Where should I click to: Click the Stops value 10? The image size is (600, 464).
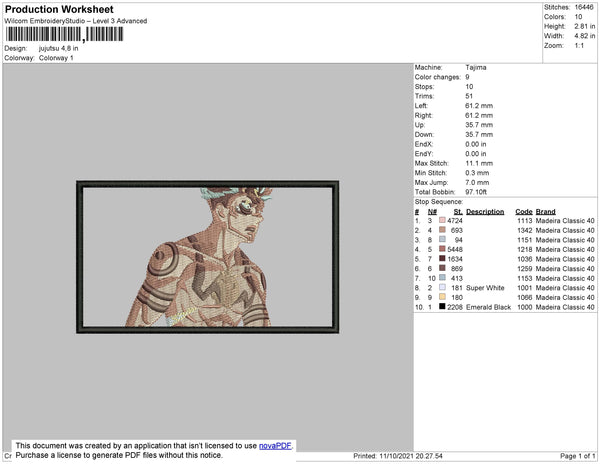pyautogui.click(x=469, y=86)
